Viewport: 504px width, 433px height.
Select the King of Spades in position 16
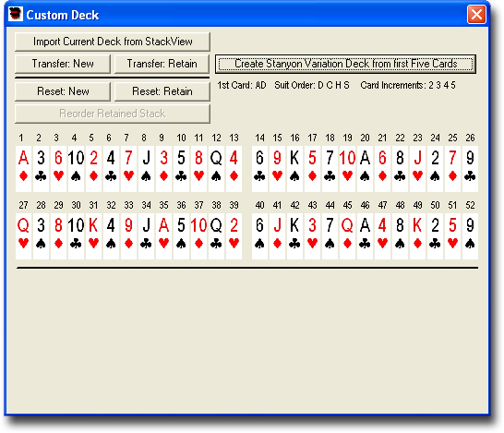(x=294, y=169)
